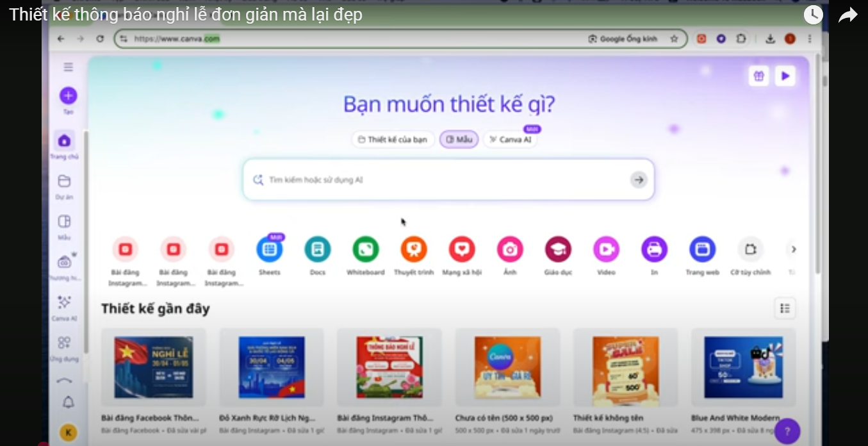Start a new Whiteboard design
The width and height of the screenshot is (868, 446).
click(366, 249)
